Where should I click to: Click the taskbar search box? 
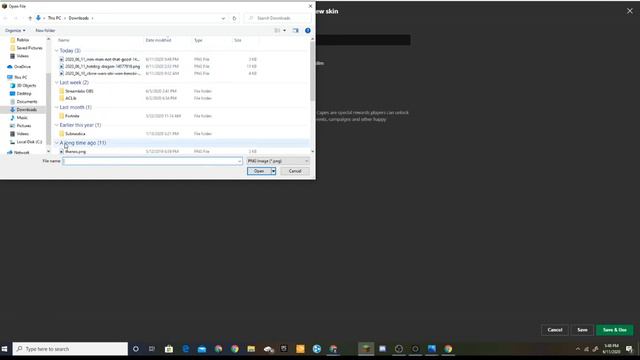[70, 349]
